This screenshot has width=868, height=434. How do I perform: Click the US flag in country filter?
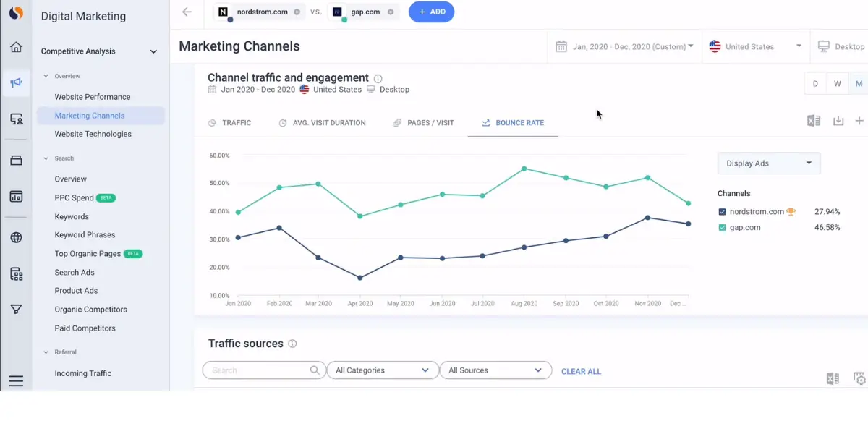[715, 46]
